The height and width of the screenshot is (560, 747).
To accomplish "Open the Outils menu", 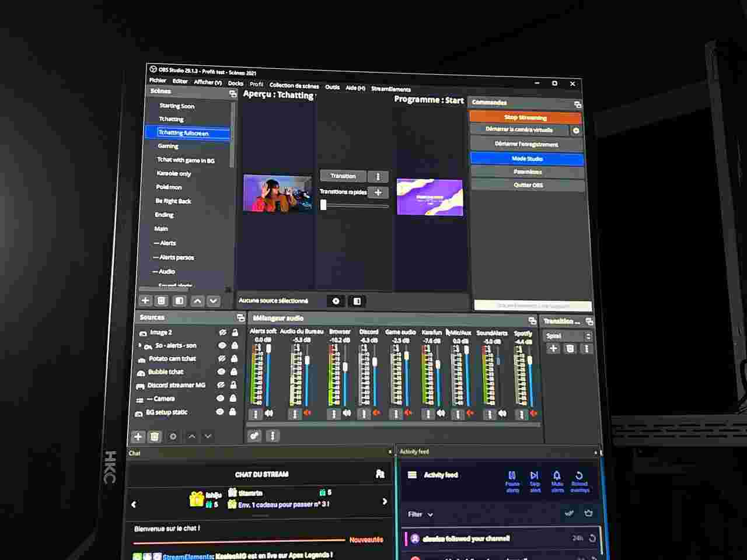I will pos(332,87).
